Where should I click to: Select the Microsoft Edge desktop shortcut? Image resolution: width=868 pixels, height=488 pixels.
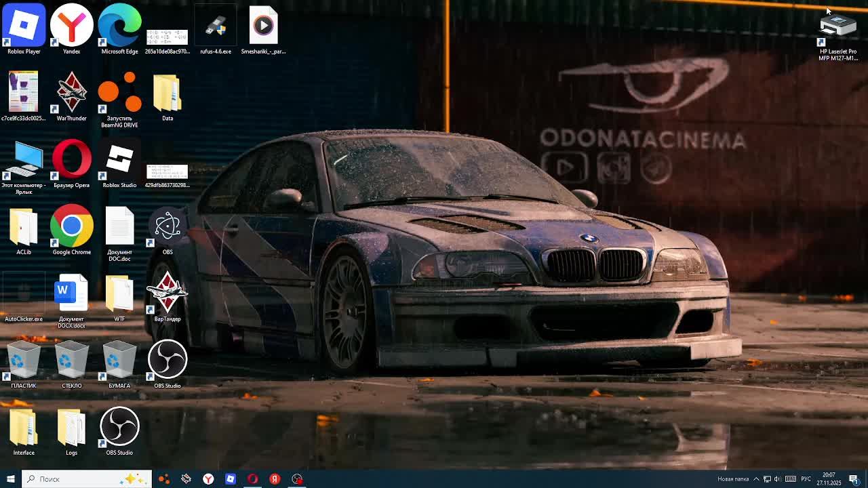[119, 29]
